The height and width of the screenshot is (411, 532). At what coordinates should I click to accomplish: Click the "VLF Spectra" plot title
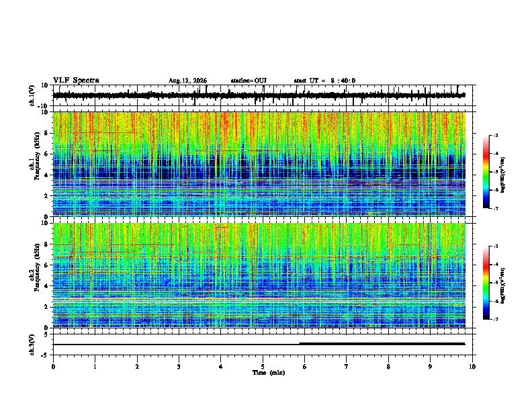(x=76, y=81)
